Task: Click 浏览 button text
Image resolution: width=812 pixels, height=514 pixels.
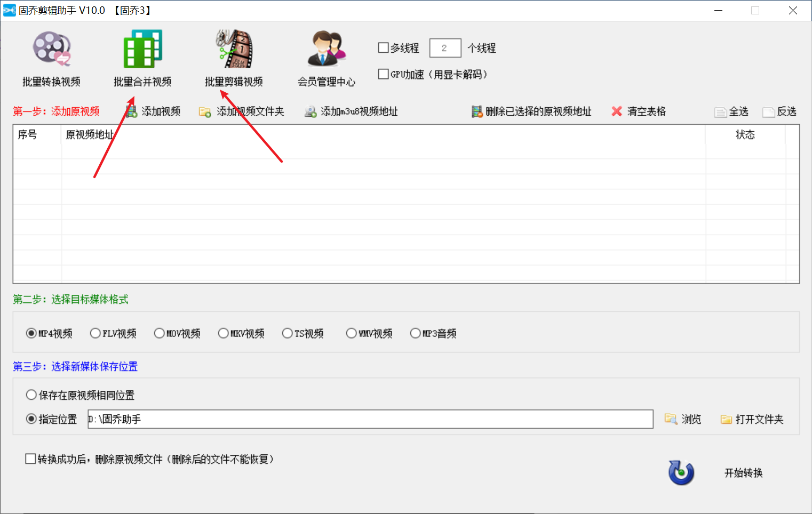Action: [691, 419]
